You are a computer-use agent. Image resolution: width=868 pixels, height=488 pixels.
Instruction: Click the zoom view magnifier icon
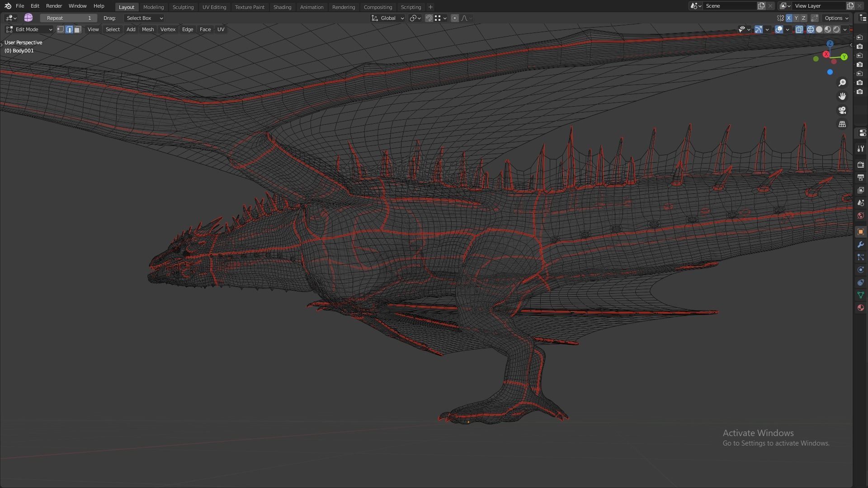842,83
